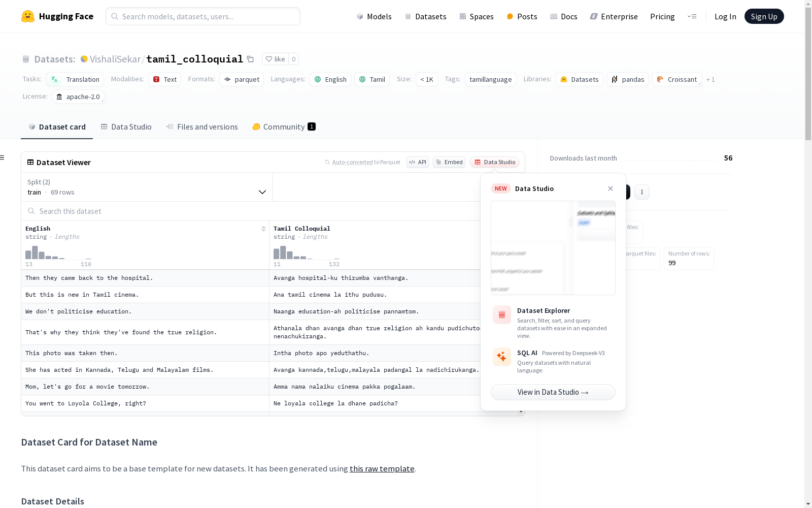Open Docs in the top nav
The height and width of the screenshot is (508, 812).
[564, 16]
